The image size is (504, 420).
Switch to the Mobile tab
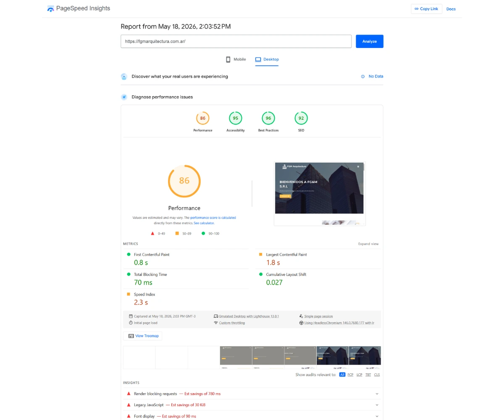click(x=236, y=59)
